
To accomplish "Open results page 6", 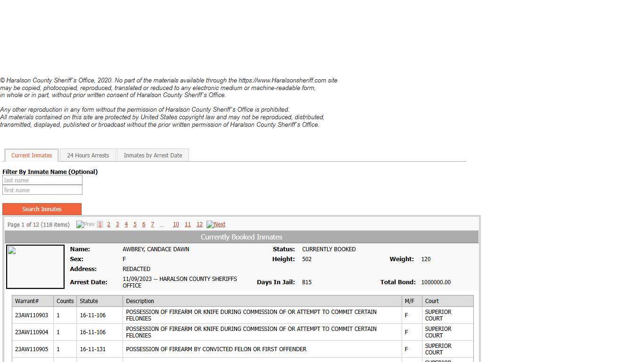I will coord(144,224).
